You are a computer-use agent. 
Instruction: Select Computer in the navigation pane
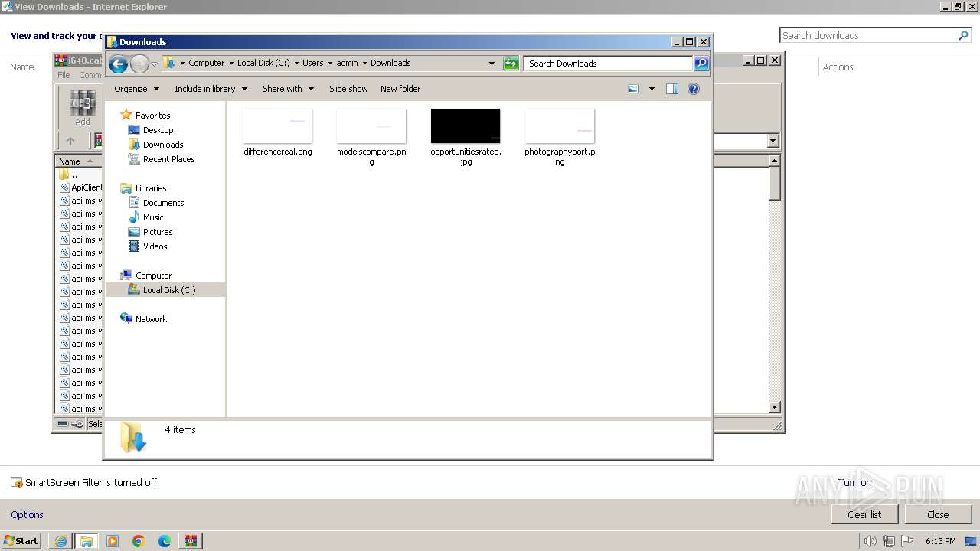[x=153, y=275]
